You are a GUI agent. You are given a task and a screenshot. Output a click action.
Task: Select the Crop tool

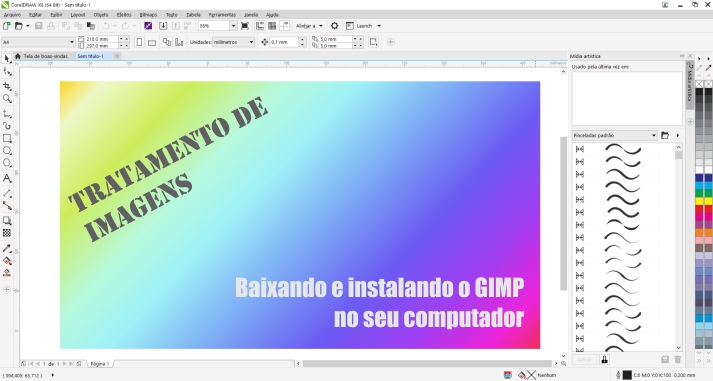tap(7, 86)
